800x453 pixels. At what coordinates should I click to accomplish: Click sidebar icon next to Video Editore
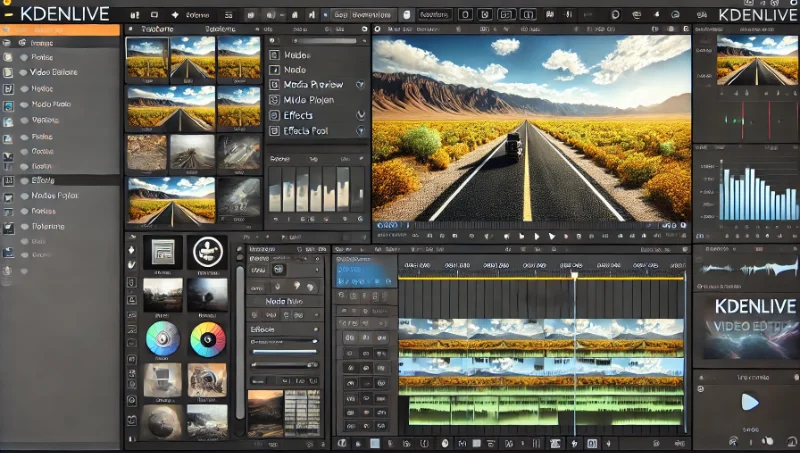tap(8, 72)
